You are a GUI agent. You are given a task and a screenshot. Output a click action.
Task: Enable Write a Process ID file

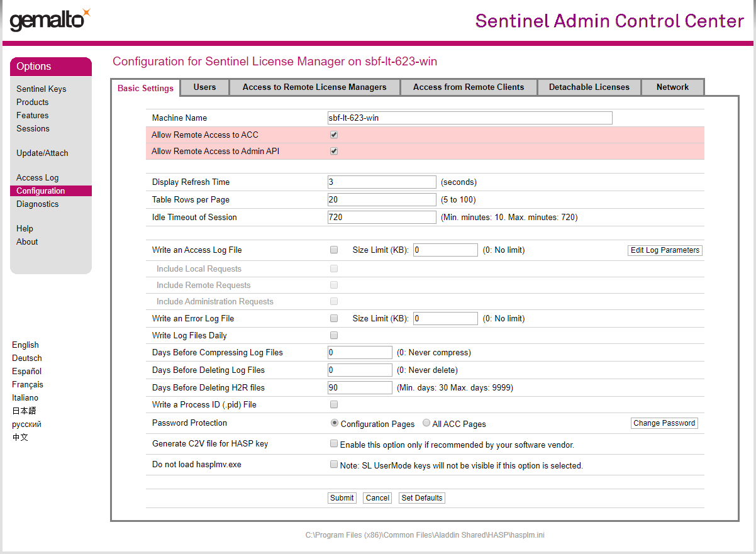click(x=334, y=404)
